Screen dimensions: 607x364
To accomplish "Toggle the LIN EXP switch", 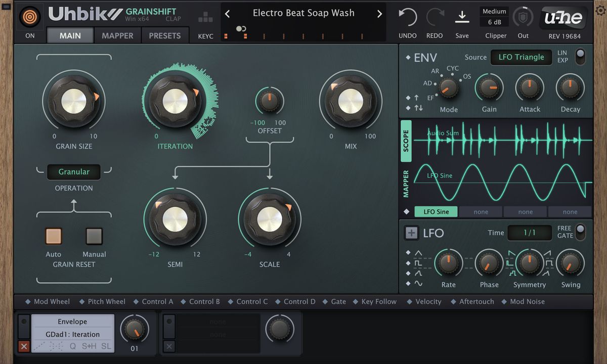I will [580, 56].
